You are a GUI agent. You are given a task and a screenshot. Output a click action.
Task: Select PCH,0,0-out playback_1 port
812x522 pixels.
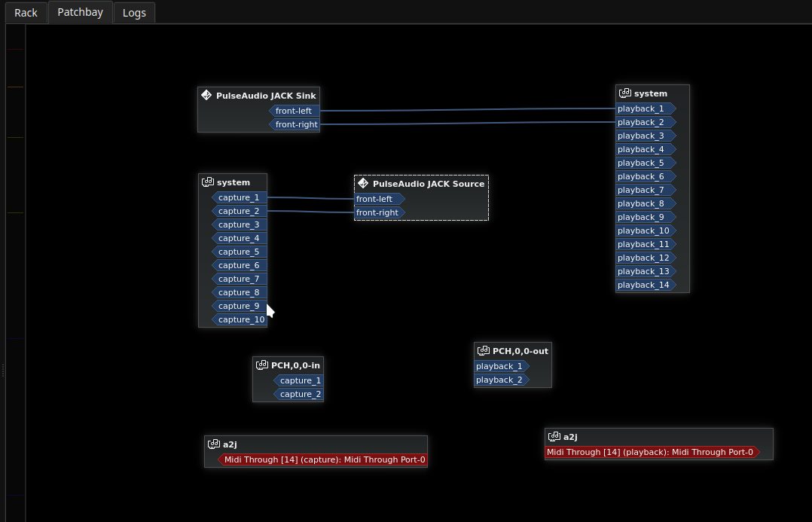point(502,366)
